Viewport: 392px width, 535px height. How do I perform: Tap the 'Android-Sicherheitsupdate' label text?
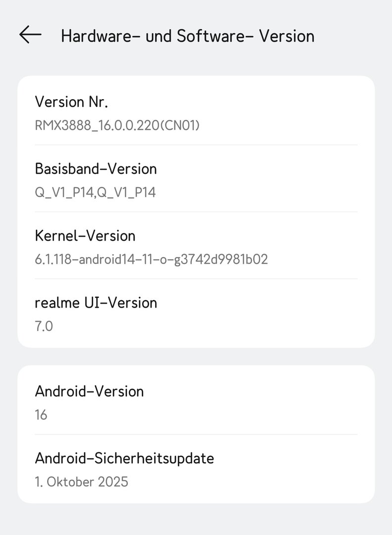tap(124, 458)
